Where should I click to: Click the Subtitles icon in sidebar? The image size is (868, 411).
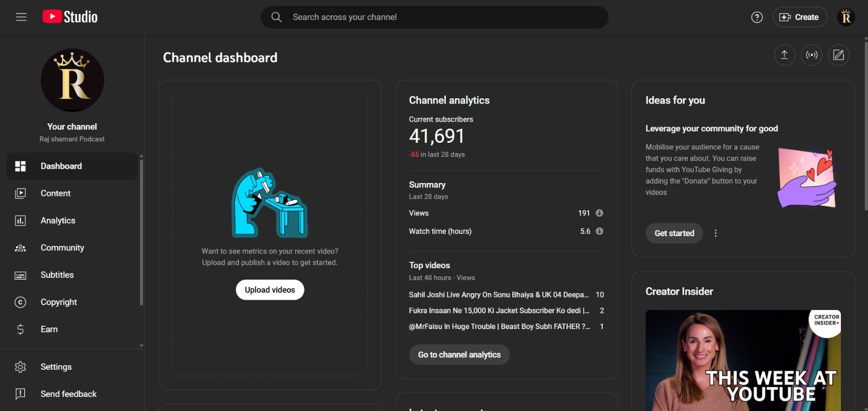pos(21,275)
